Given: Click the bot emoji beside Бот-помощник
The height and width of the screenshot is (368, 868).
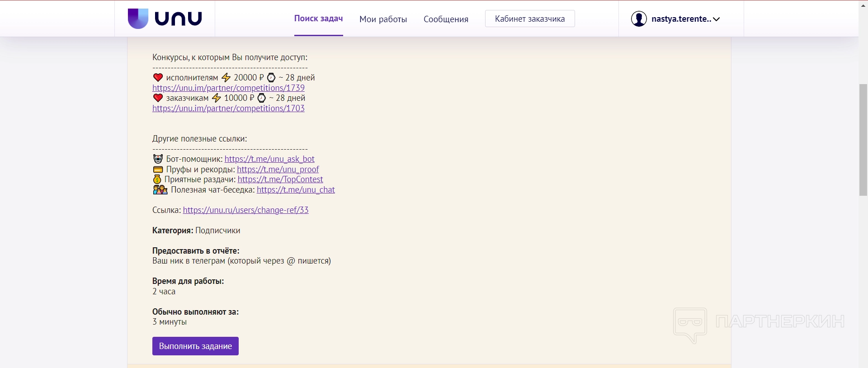Looking at the screenshot, I should pyautogui.click(x=158, y=159).
